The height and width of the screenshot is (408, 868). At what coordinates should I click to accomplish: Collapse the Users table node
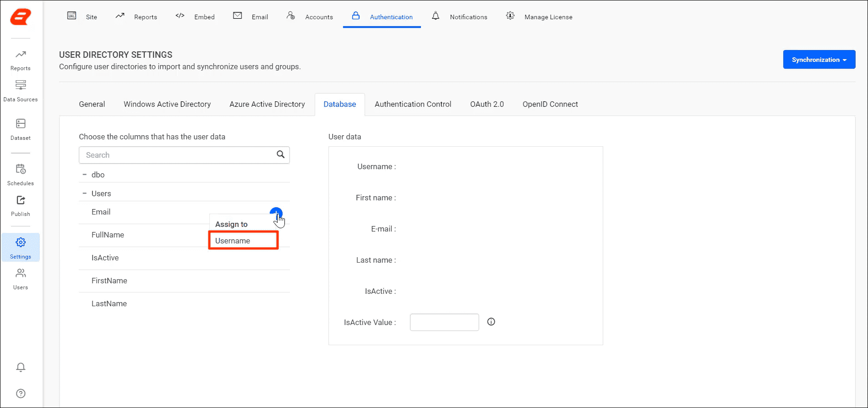point(84,193)
